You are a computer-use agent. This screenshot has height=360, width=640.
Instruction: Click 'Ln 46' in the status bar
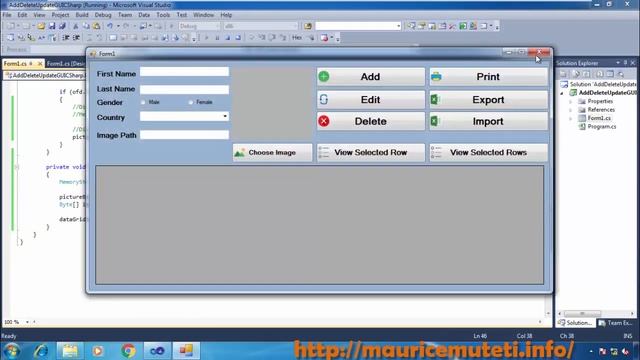pyautogui.click(x=480, y=336)
